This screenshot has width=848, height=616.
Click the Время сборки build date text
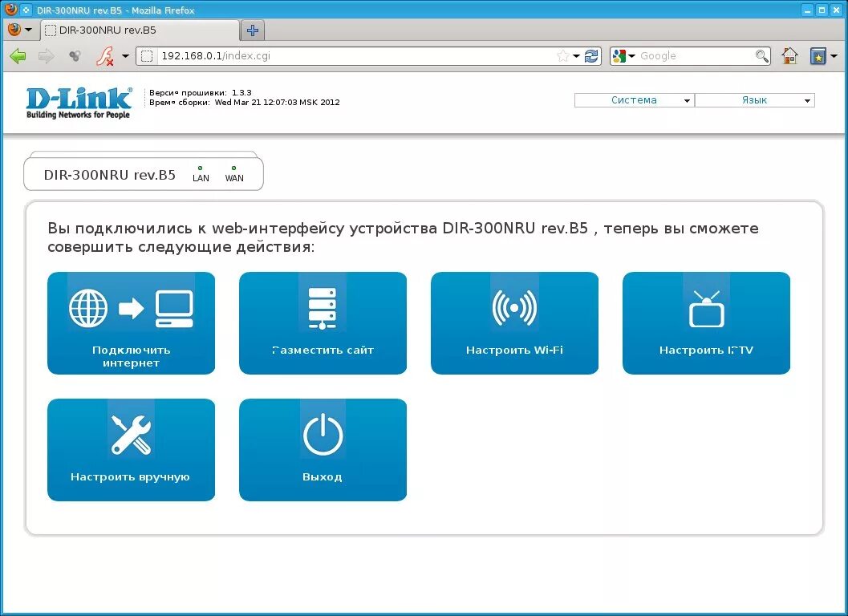[x=245, y=102]
